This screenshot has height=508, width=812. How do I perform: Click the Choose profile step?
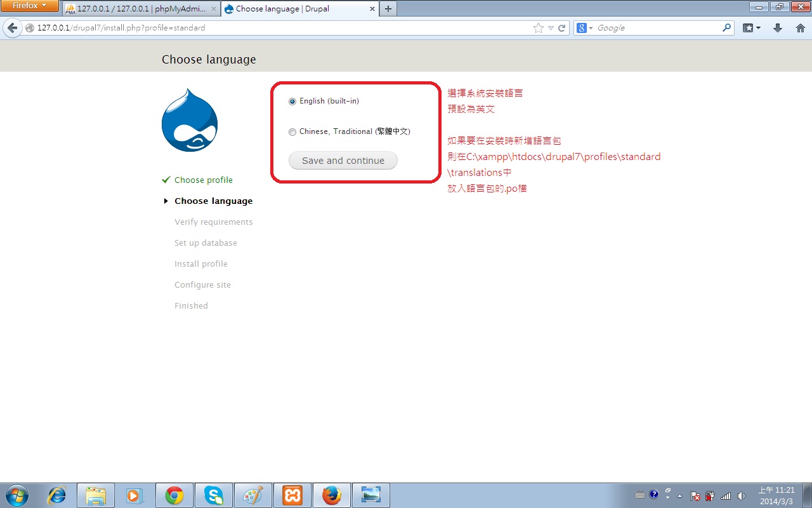(x=204, y=180)
